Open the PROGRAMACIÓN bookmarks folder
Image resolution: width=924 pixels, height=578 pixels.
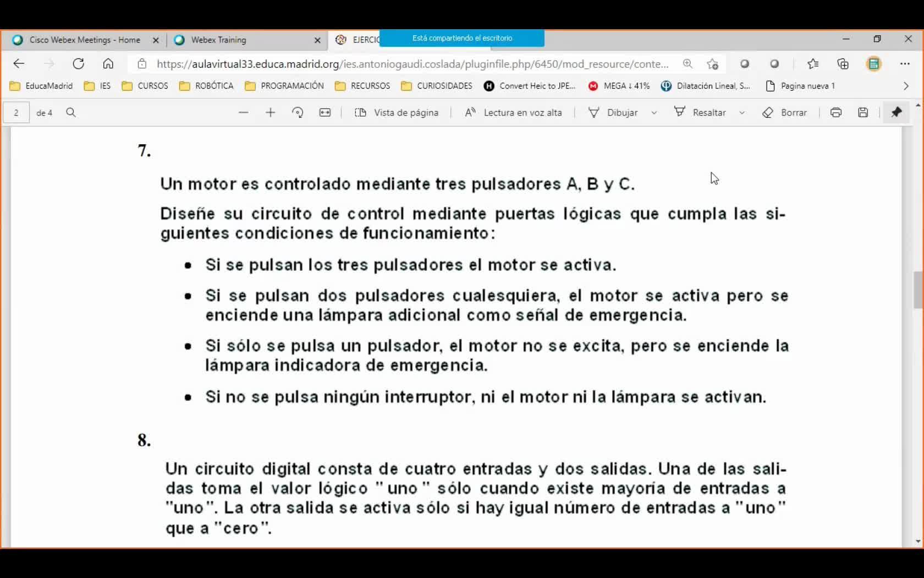click(x=284, y=86)
